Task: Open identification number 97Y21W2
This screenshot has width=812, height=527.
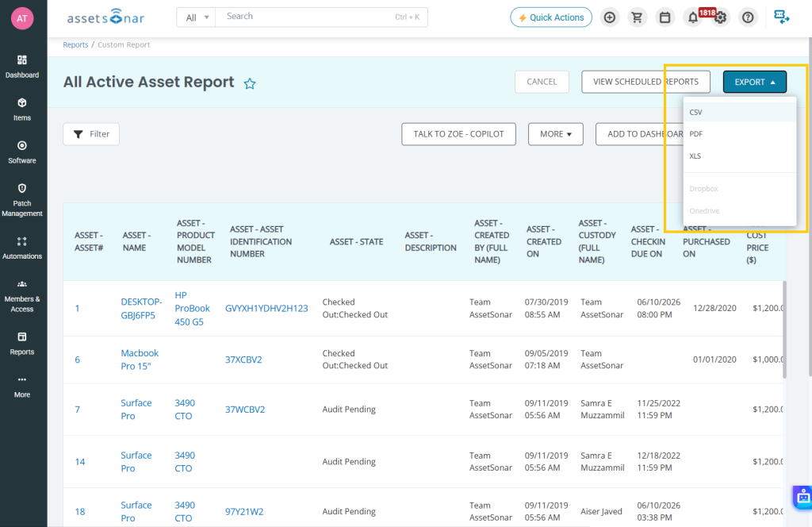Action: [244, 511]
